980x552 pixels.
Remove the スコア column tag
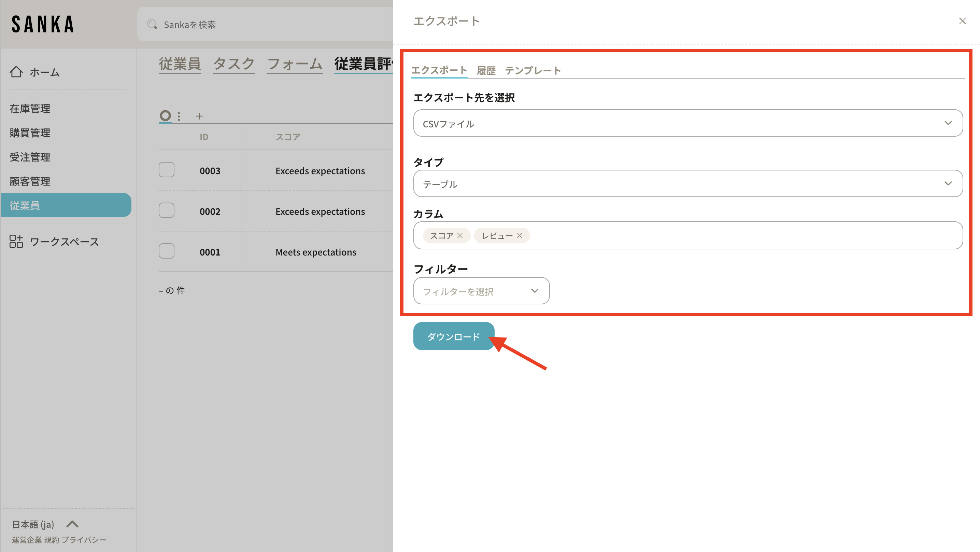tap(460, 236)
